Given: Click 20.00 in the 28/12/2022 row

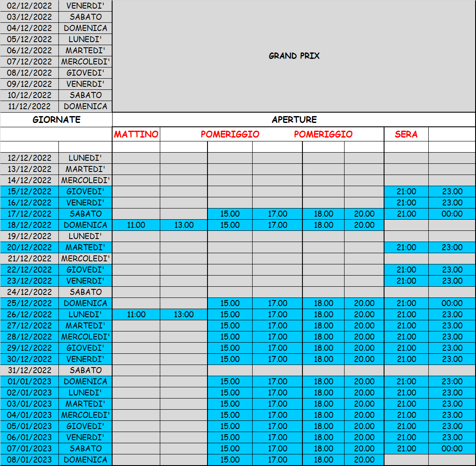Looking at the screenshot, I should click(x=364, y=337).
